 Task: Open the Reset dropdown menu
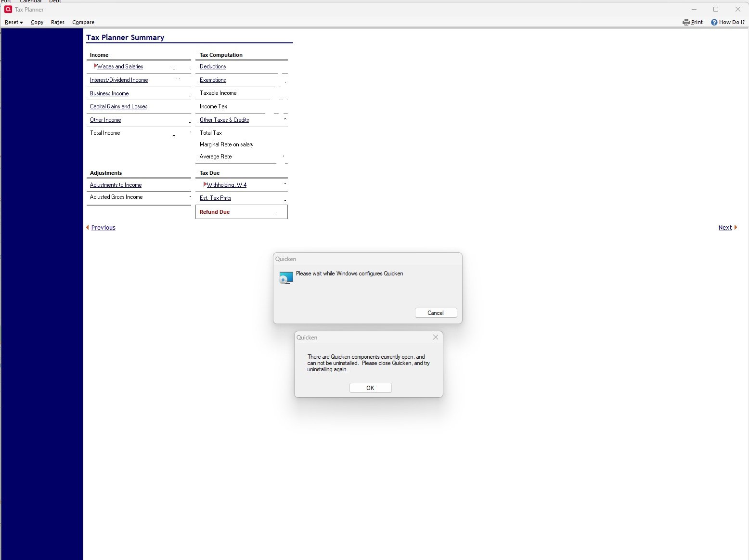14,22
